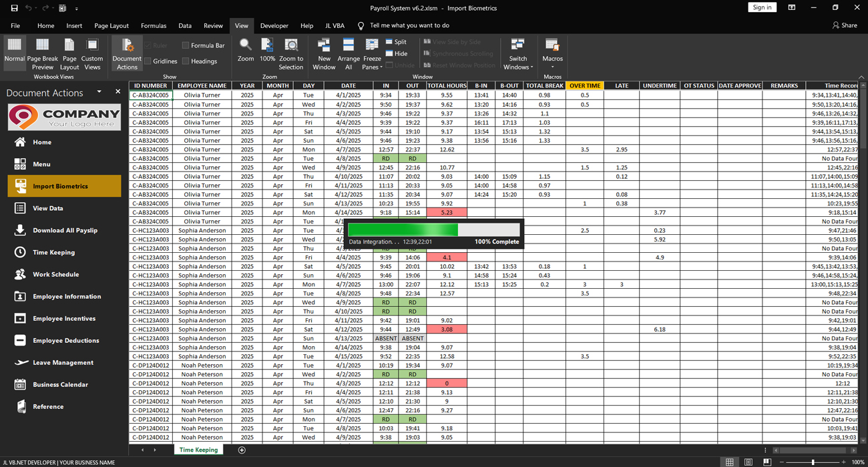Open Menu in the Document Actions sidebar

coord(64,164)
